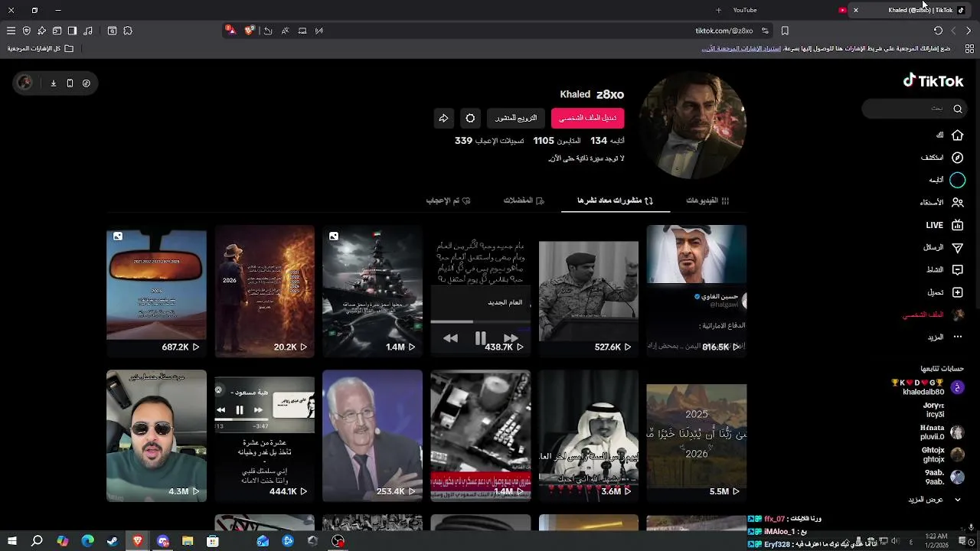This screenshot has height=551, width=980.
Task: Switch to the Liked profile tab
Action: pyautogui.click(x=449, y=201)
